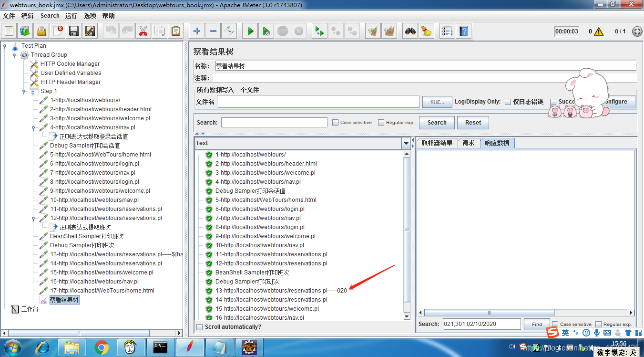Collapse all nodes with the minus icon

tap(213, 31)
